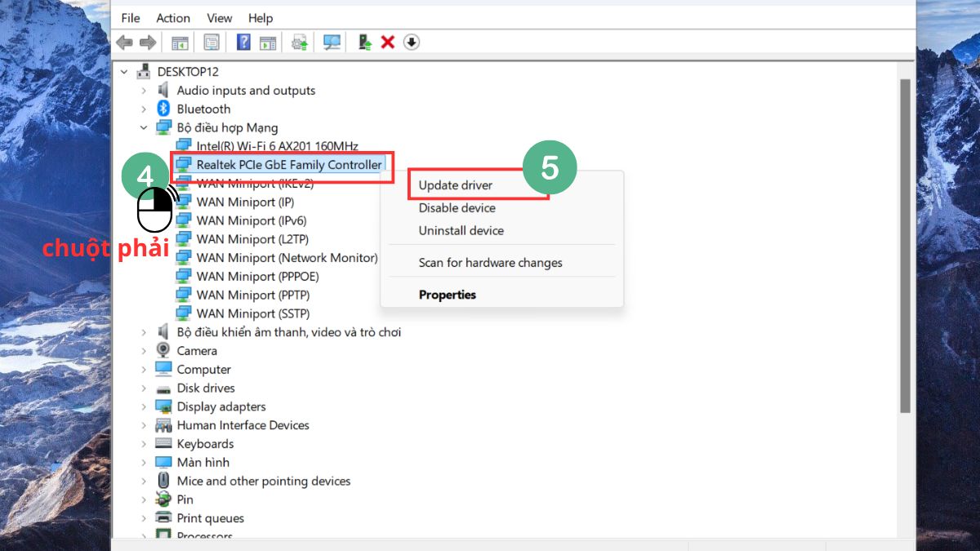Viewport: 980px width, 551px height.
Task: Click the red X uninstall device icon
Action: [388, 42]
